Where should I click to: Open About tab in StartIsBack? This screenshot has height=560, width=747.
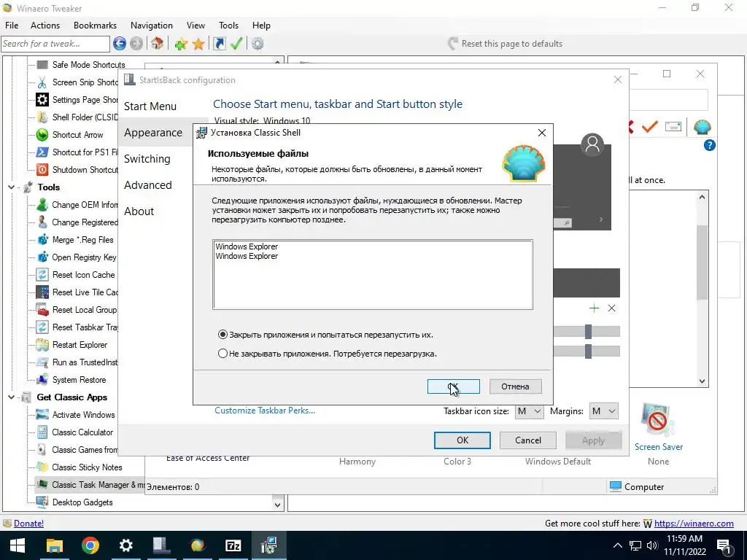[x=139, y=211]
